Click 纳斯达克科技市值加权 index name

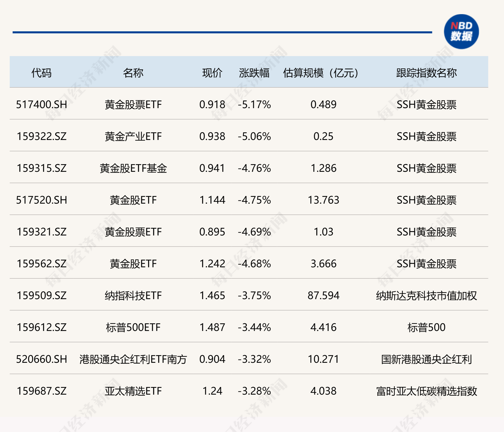pos(426,295)
